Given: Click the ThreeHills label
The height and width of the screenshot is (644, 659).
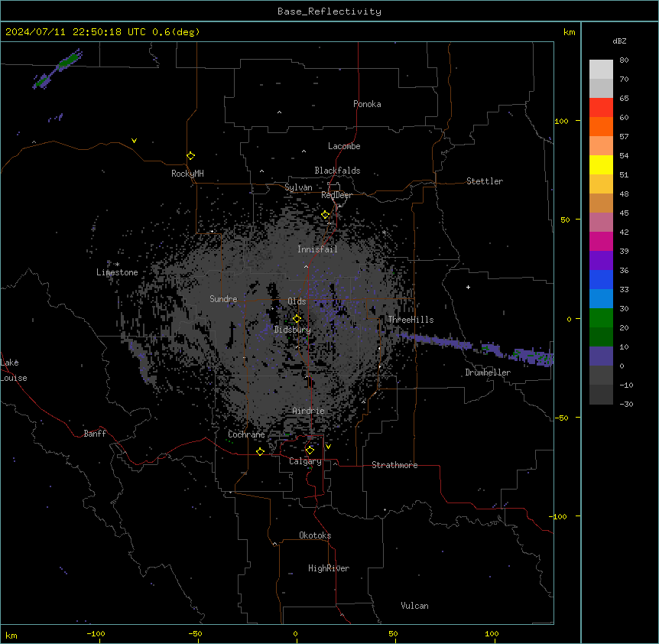Looking at the screenshot, I should click(411, 320).
